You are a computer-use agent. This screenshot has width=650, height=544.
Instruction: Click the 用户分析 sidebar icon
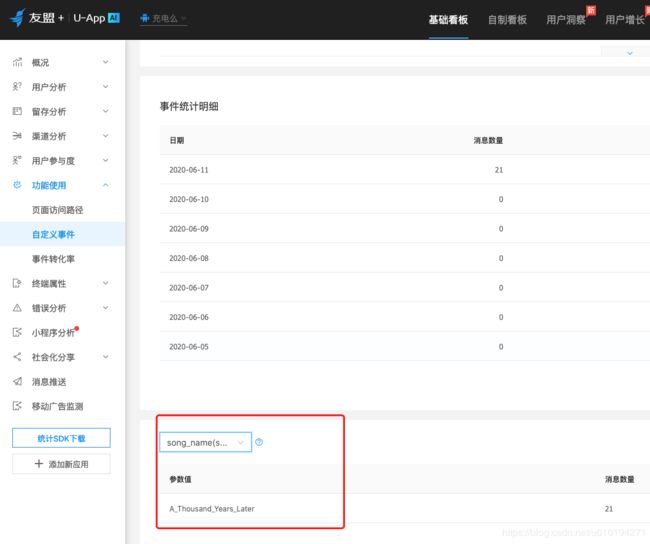(17, 87)
